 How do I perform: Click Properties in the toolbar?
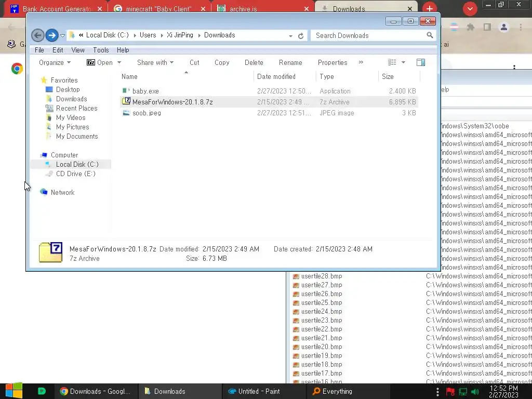coord(332,62)
